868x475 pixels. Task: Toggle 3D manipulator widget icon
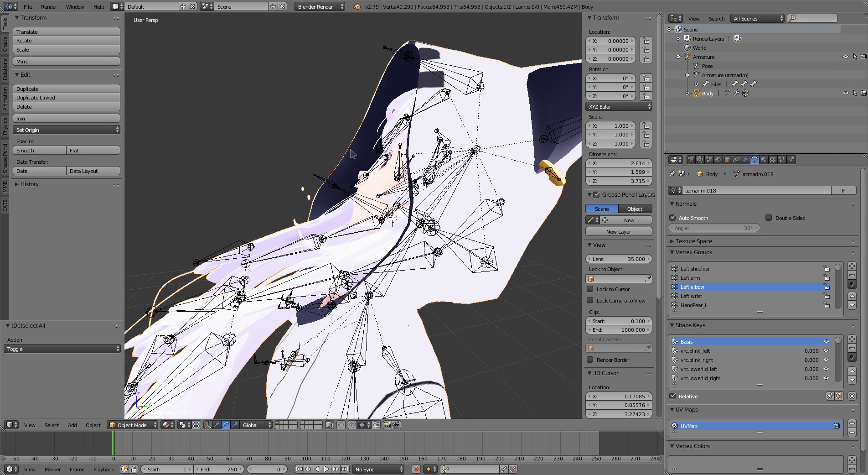pyautogui.click(x=207, y=425)
